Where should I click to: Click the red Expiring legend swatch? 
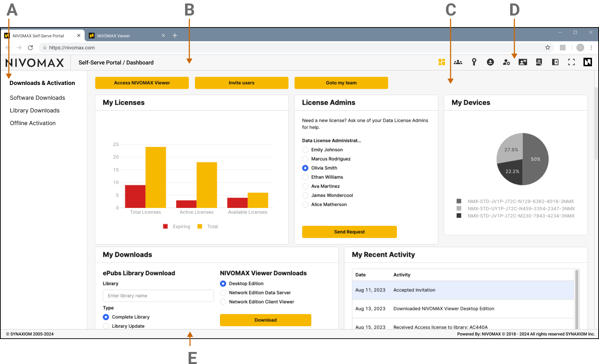pyautogui.click(x=165, y=227)
